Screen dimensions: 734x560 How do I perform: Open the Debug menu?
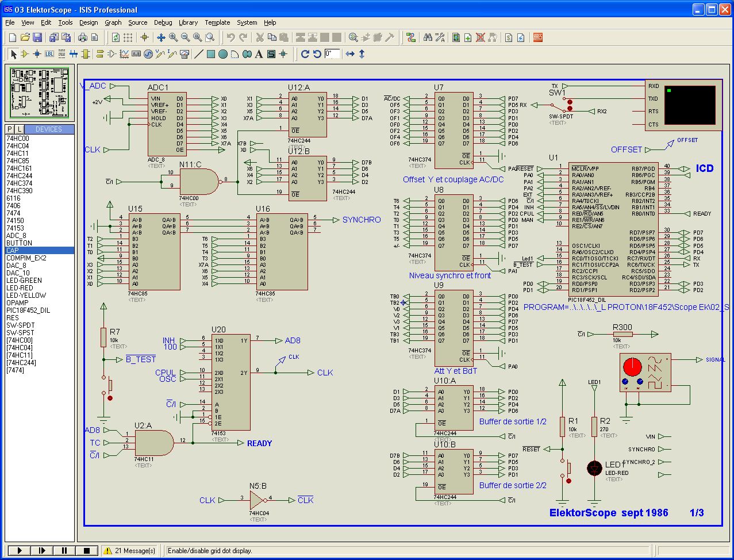(163, 22)
